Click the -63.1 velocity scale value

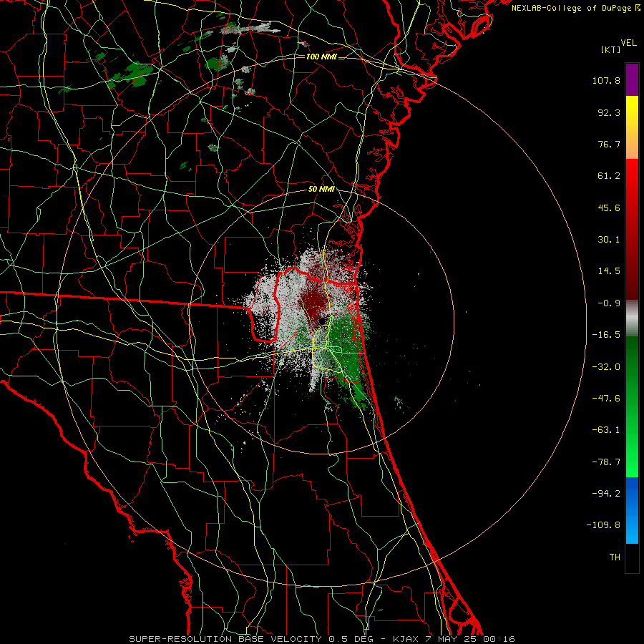[x=606, y=430]
